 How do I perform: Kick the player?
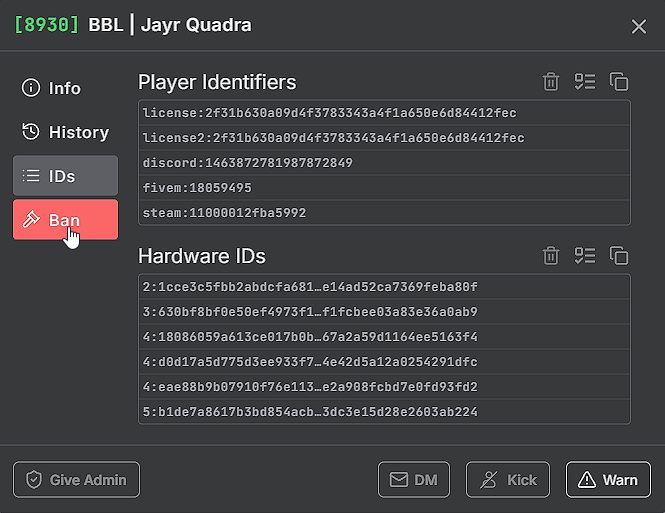pos(508,480)
